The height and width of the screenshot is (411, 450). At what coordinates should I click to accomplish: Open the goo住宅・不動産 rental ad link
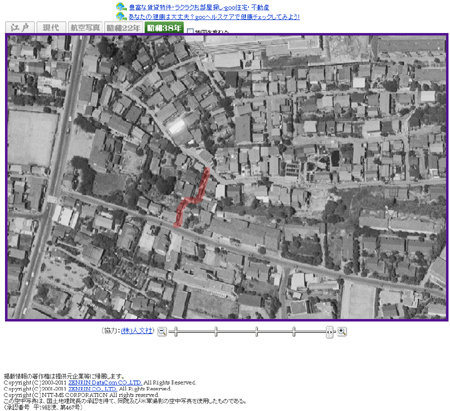pyautogui.click(x=199, y=7)
